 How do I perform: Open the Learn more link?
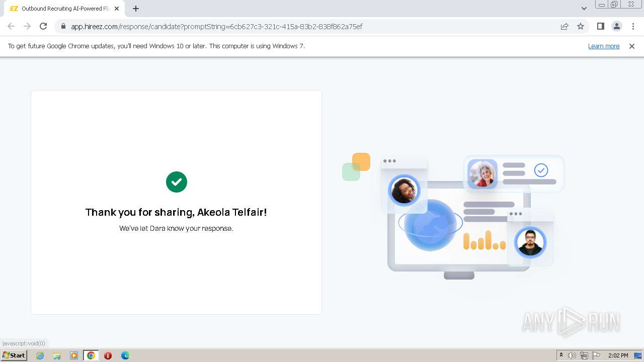604,46
